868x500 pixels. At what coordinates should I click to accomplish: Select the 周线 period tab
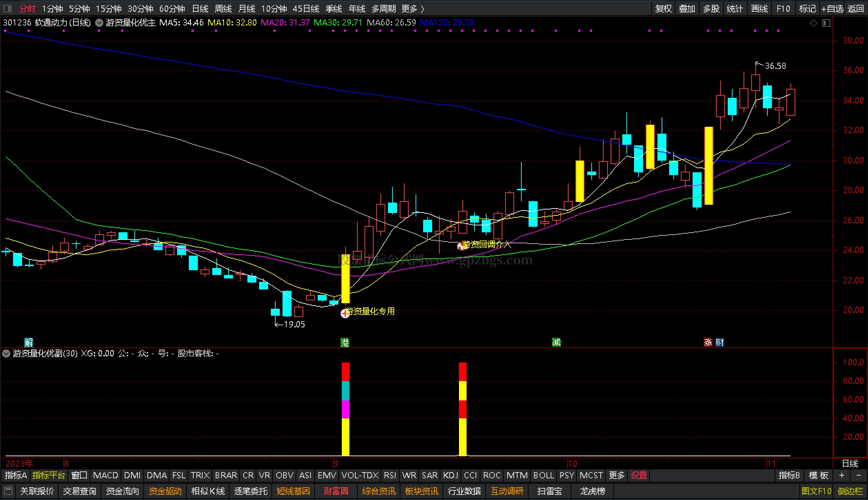coord(223,9)
